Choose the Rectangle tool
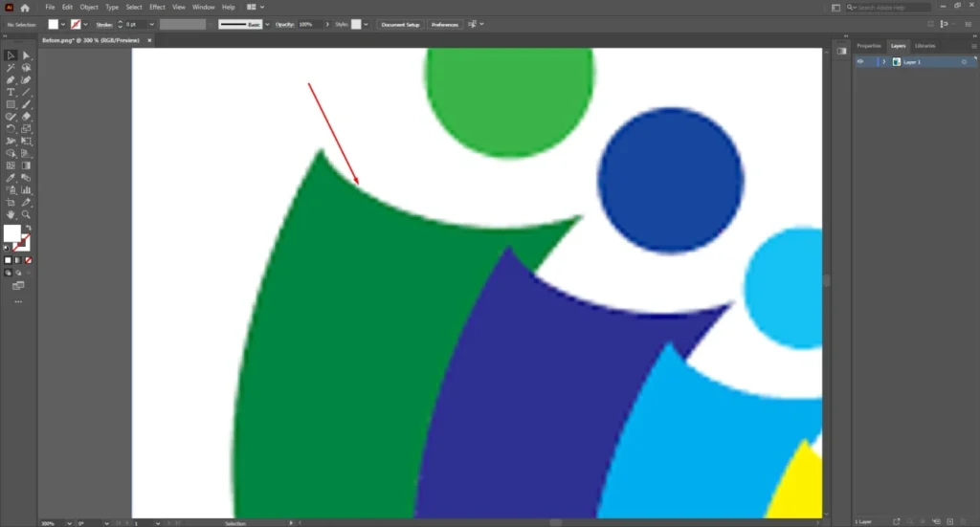Viewport: 980px width, 527px height. coord(11,104)
